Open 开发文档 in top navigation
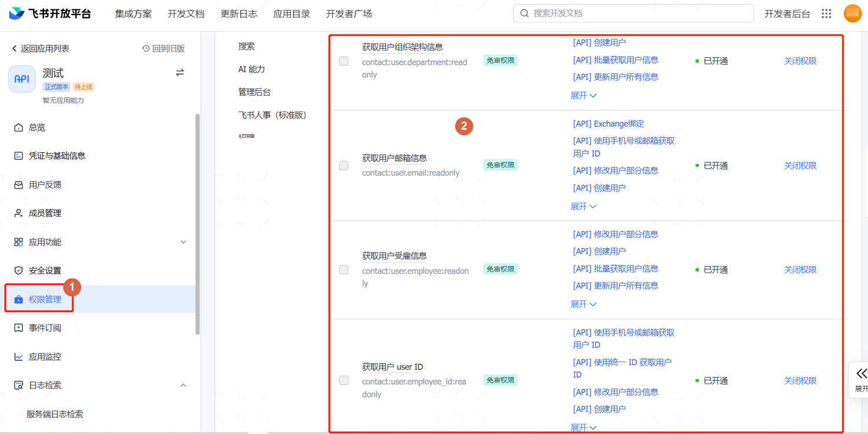 click(186, 14)
